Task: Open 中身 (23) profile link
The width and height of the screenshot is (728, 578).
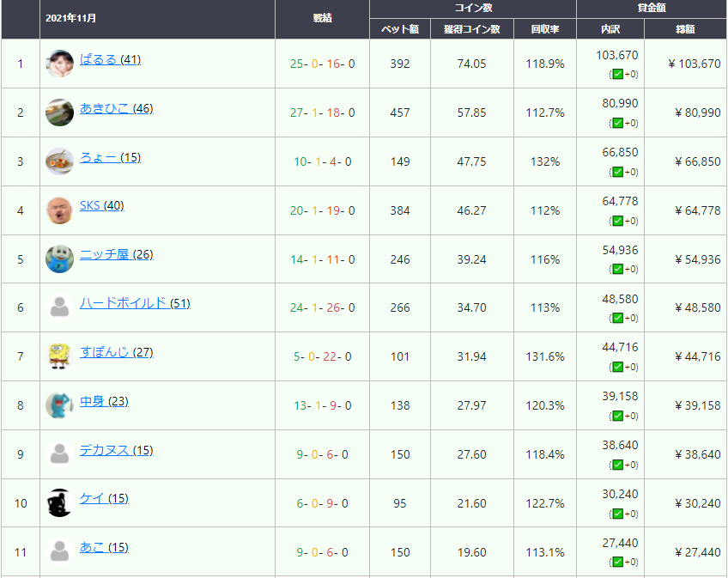Action: (x=104, y=401)
